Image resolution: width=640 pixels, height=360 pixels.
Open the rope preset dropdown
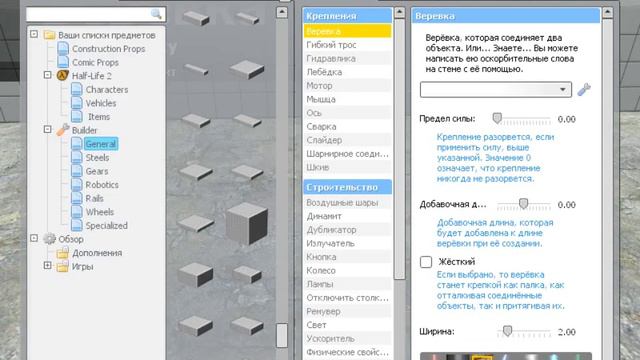click(x=496, y=89)
